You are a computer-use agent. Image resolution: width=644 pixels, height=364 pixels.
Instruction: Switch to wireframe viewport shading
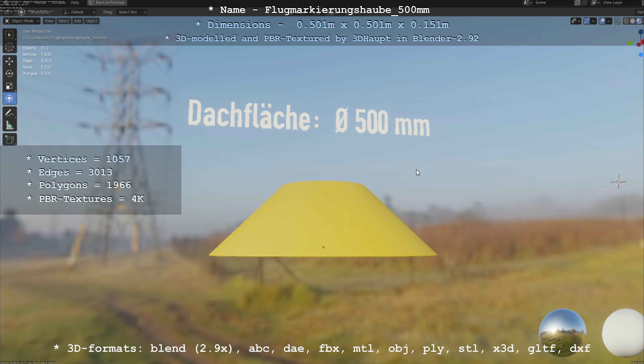(626, 21)
